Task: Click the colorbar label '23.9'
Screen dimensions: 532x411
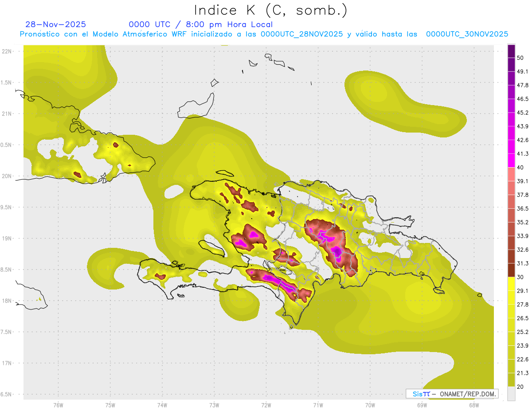Action: point(523,346)
